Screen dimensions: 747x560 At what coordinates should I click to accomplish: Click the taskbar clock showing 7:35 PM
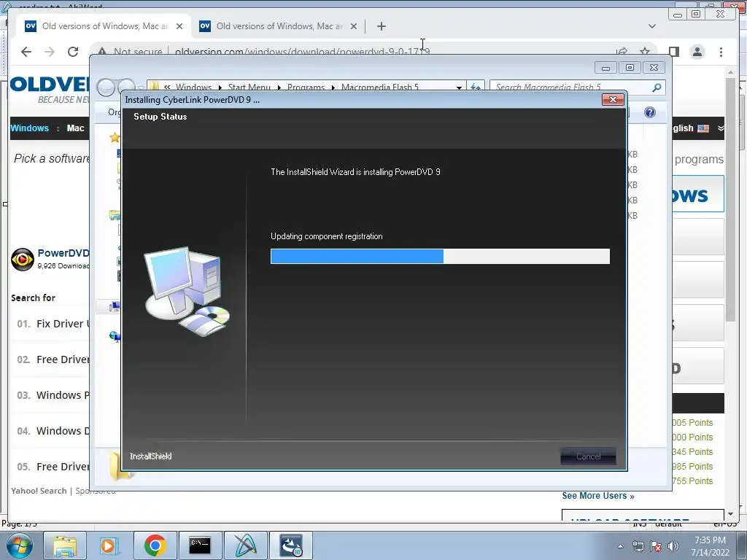tap(710, 546)
